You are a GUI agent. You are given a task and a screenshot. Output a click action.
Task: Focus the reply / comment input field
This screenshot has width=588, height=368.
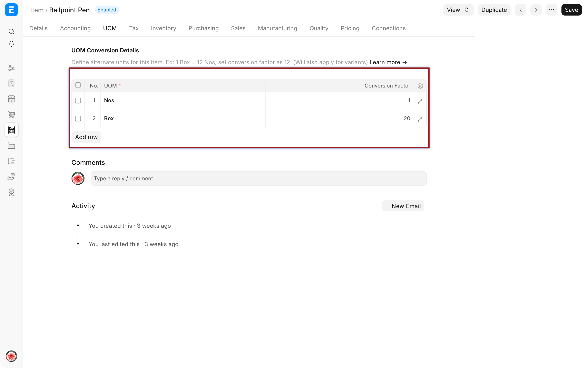point(258,178)
